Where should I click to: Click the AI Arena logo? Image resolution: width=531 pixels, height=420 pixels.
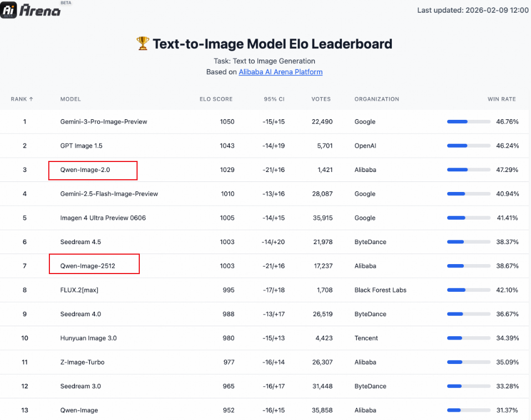pyautogui.click(x=32, y=9)
